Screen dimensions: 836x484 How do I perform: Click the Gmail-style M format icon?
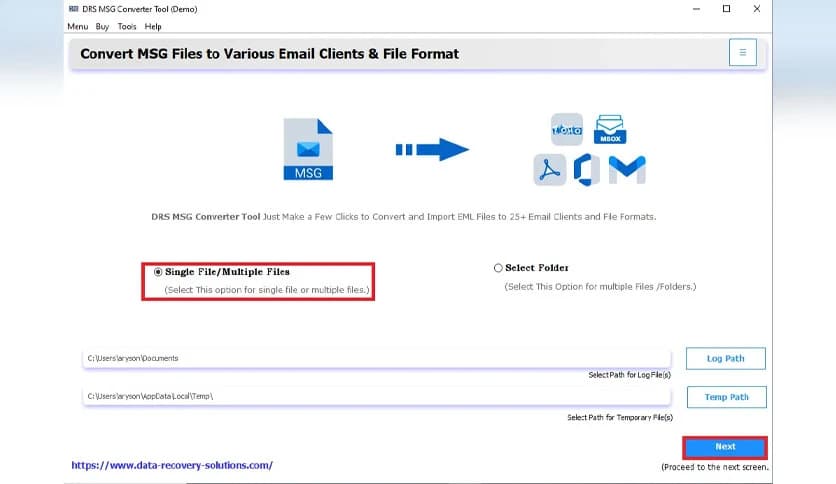(x=627, y=170)
